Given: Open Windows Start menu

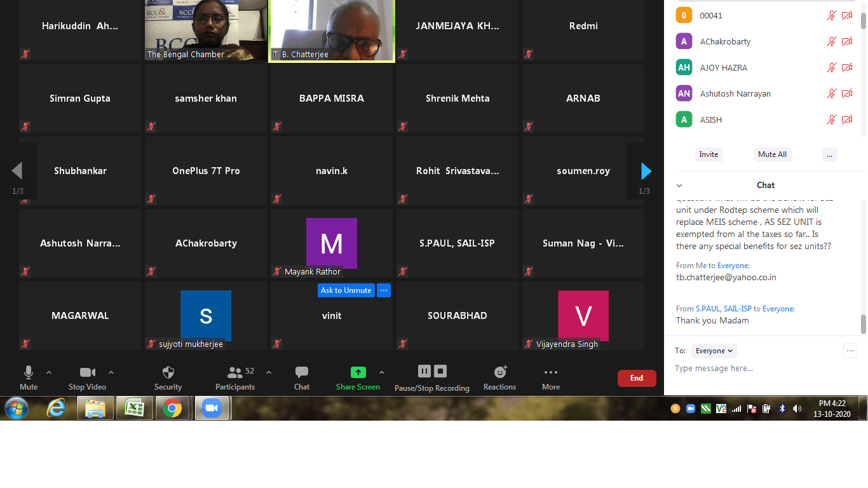Looking at the screenshot, I should click(x=16, y=409).
